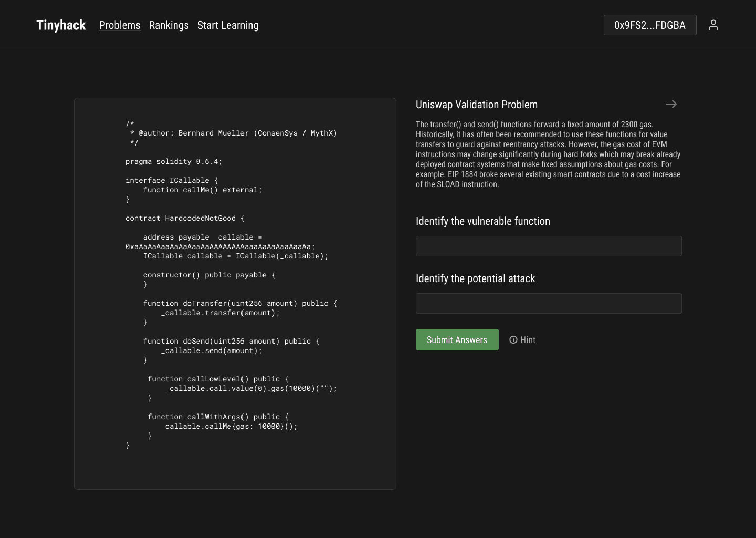Viewport: 756px width, 538px height.
Task: Open the Problems nav item
Action: pyautogui.click(x=120, y=25)
